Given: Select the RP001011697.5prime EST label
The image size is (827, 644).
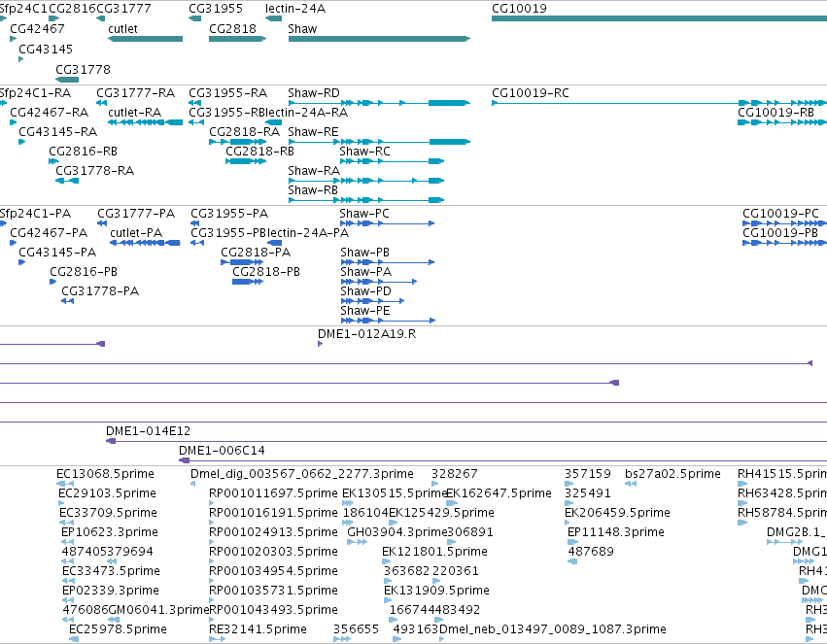Looking at the screenshot, I should tap(273, 493).
